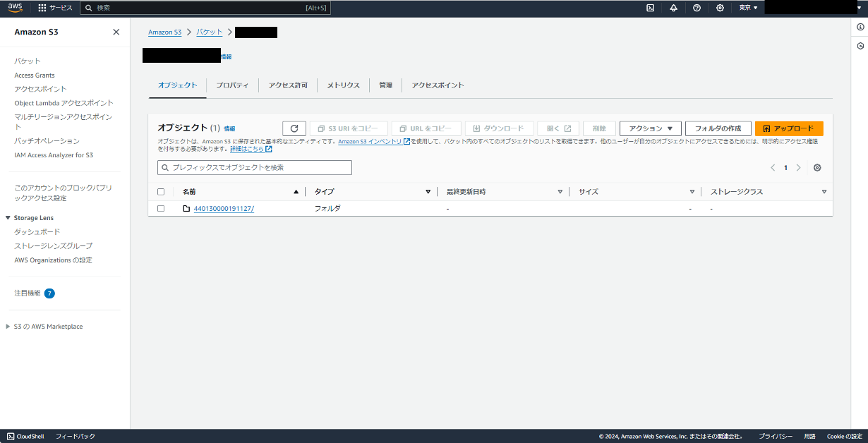Open the AWS home logo
Screen dimensions: 868x443
tap(16, 8)
